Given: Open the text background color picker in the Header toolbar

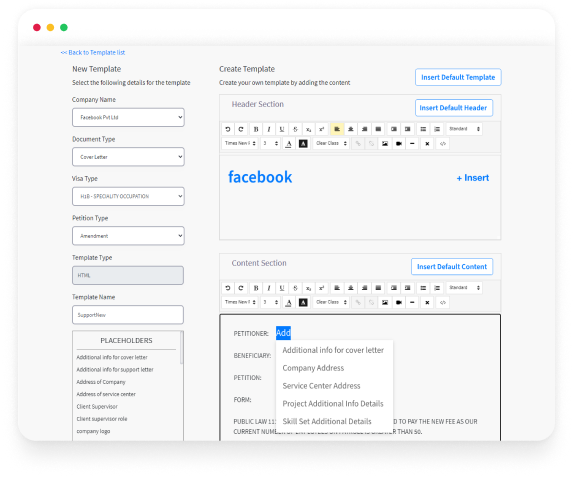Looking at the screenshot, I should coord(303,144).
